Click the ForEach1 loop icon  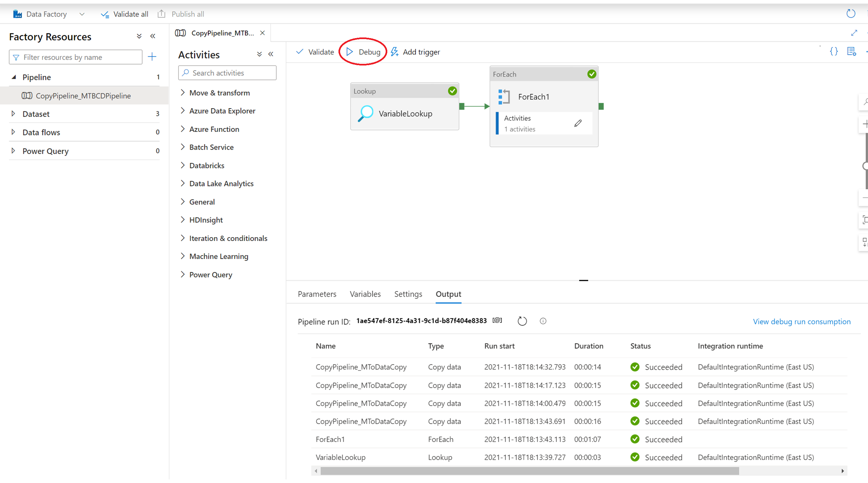[504, 97]
